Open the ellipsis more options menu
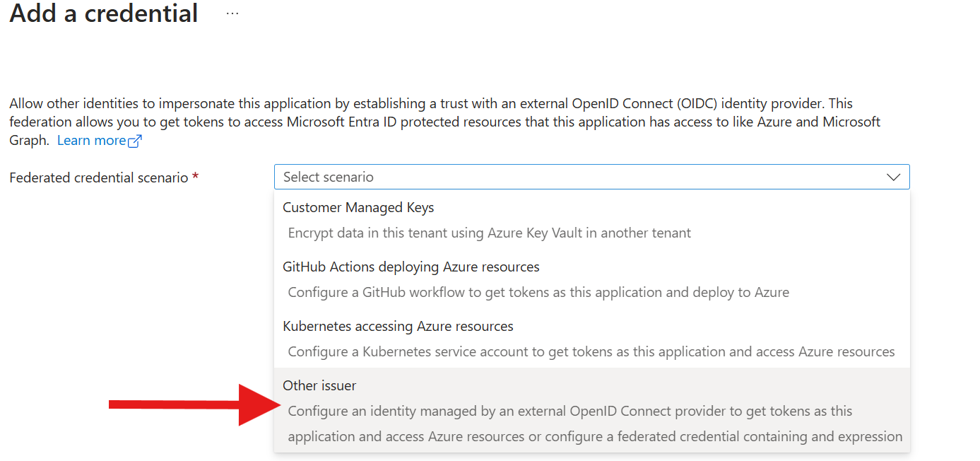Image resolution: width=980 pixels, height=461 pixels. tap(232, 13)
